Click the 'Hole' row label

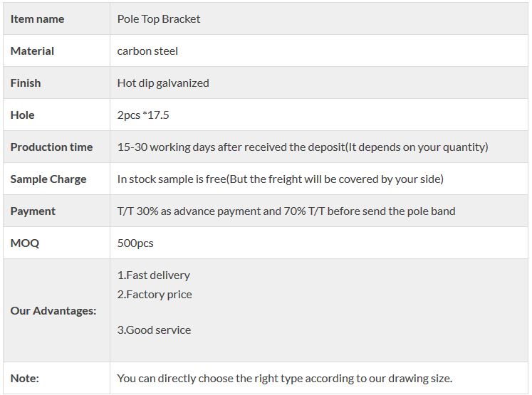pyautogui.click(x=22, y=115)
